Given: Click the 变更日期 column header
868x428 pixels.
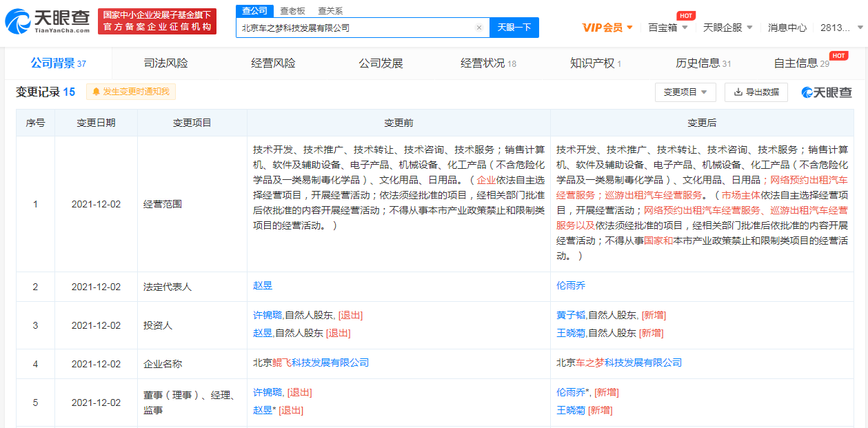Looking at the screenshot, I should 96,123.
